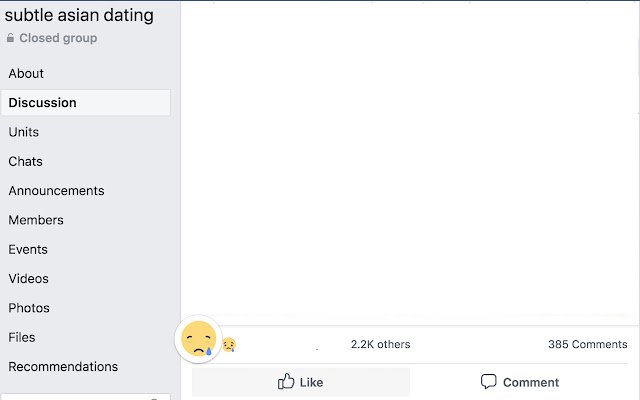Click the Closed group privacy label
640x400 pixels.
(58, 38)
